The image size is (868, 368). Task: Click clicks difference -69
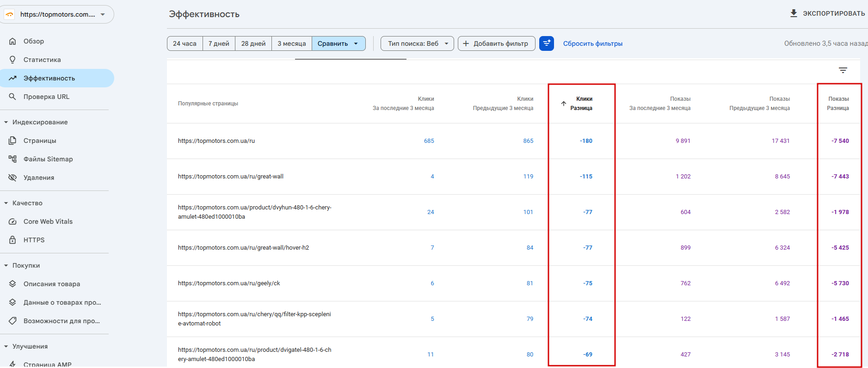588,355
